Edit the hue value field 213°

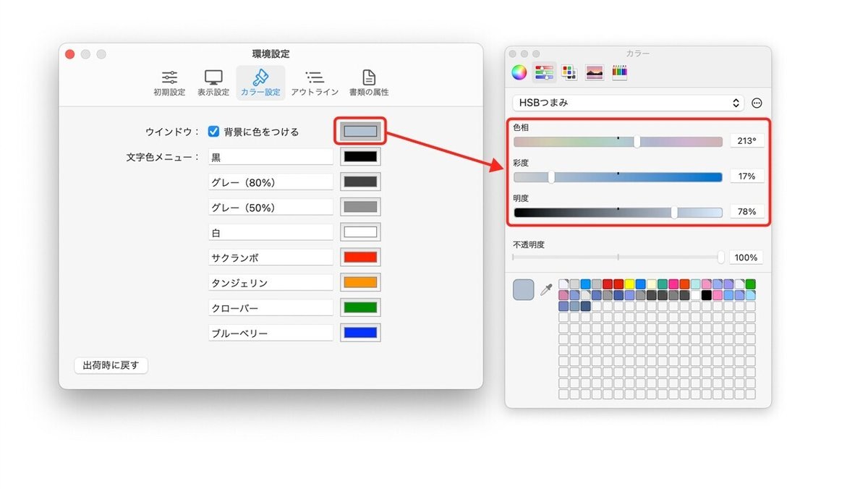click(746, 141)
